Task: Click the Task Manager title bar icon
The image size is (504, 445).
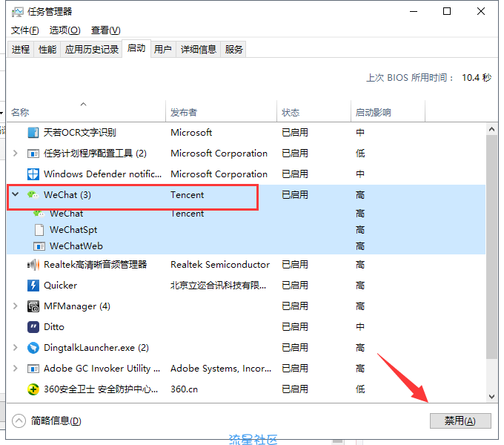Action: (x=17, y=12)
